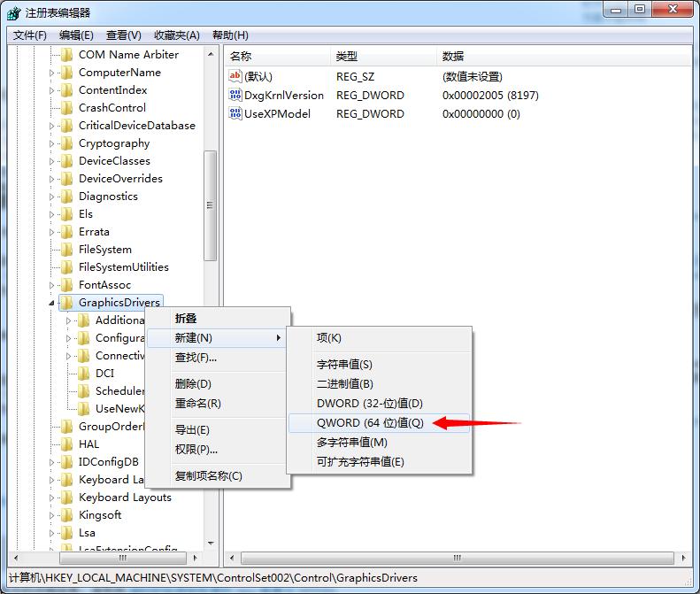
Task: Click the UseXPModel DWORD value icon
Action: [x=235, y=114]
